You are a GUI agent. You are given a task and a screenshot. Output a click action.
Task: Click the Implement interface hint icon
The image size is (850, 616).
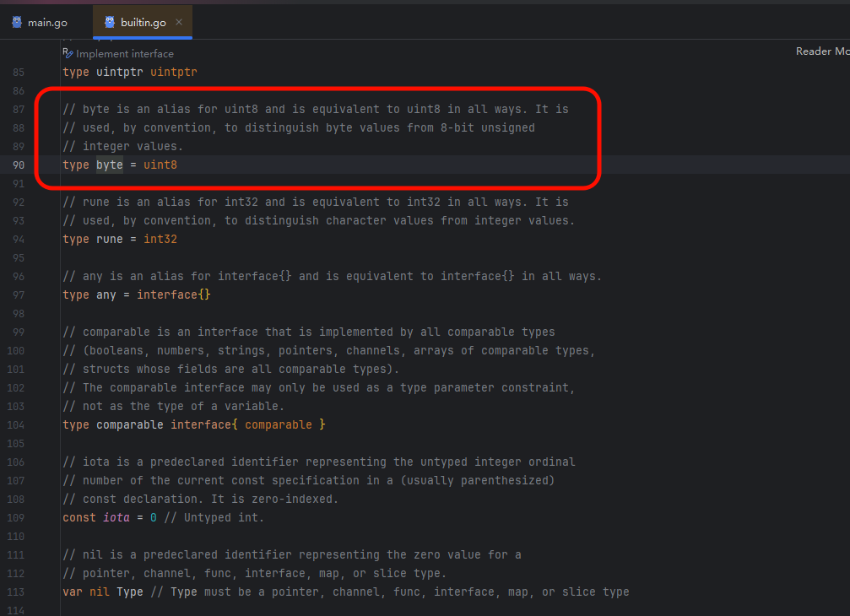69,53
